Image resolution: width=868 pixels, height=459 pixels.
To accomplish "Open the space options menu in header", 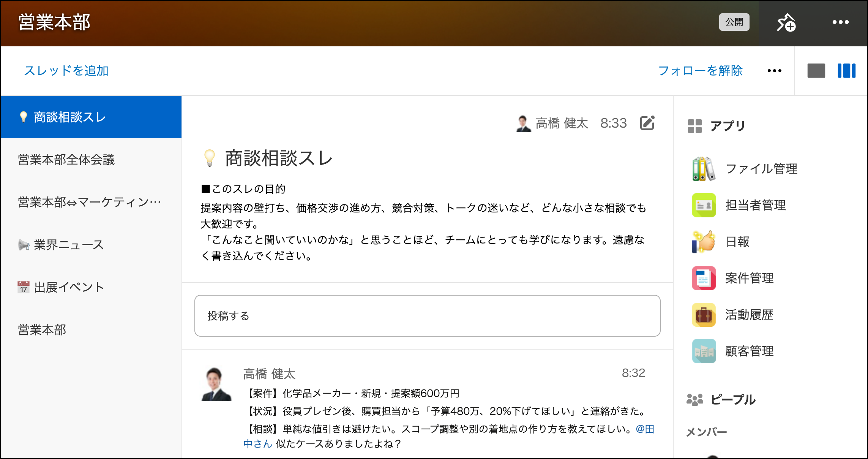I will coord(840,22).
